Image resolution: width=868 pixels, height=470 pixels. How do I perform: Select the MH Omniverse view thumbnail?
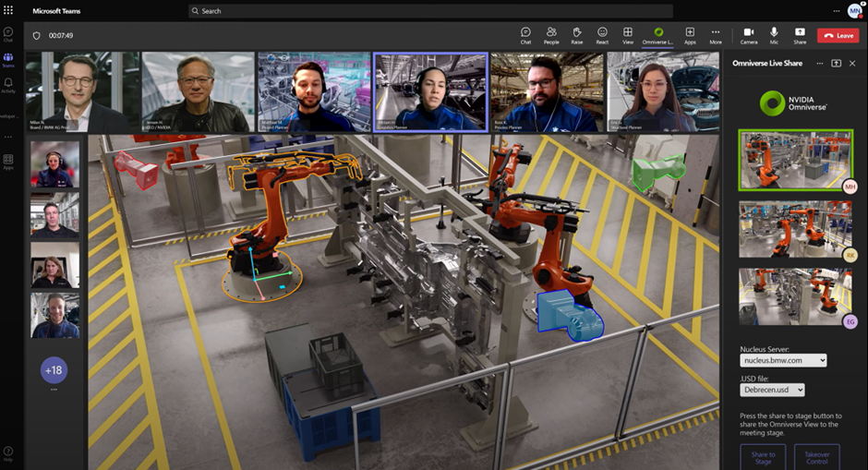795,160
